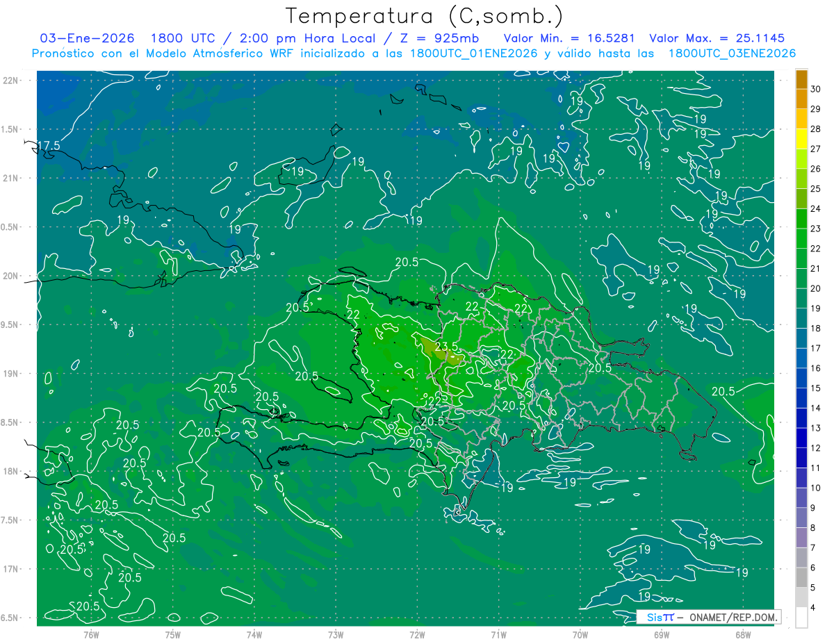Click the "17.5" contour label on the map

pyautogui.click(x=49, y=145)
